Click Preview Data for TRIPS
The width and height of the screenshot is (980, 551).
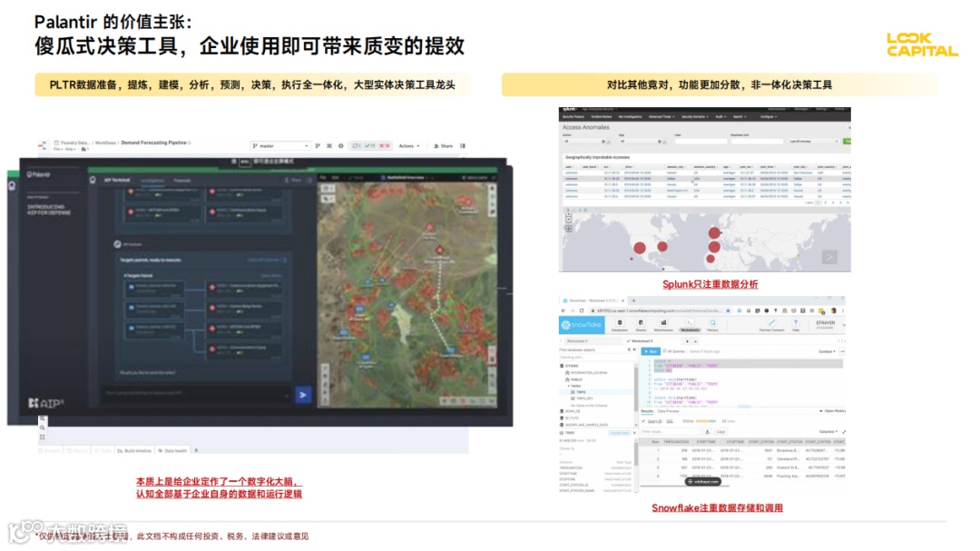(620, 433)
